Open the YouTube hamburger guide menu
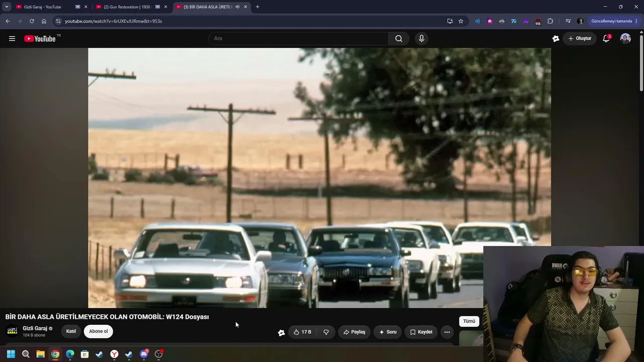This screenshot has height=362, width=644. tap(12, 39)
